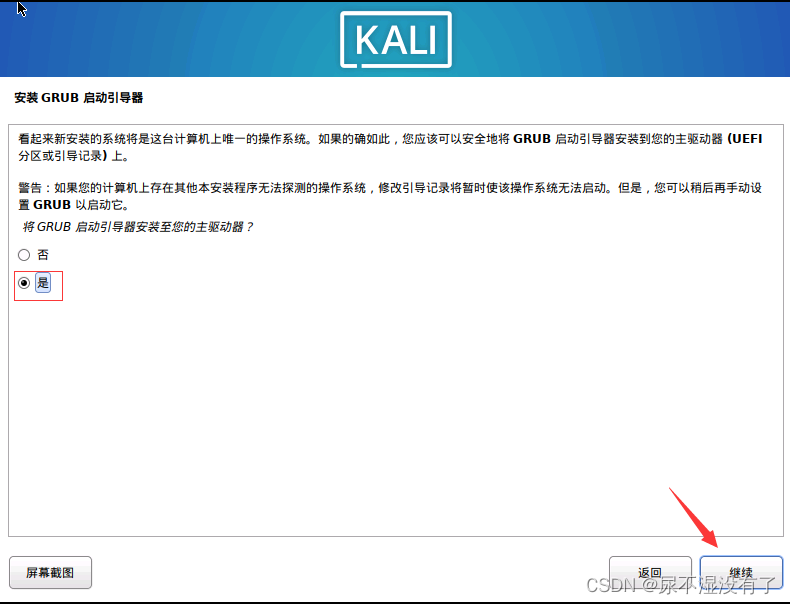This screenshot has height=604, width=790.
Task: Select the 否 radio button circle
Action: [x=24, y=255]
